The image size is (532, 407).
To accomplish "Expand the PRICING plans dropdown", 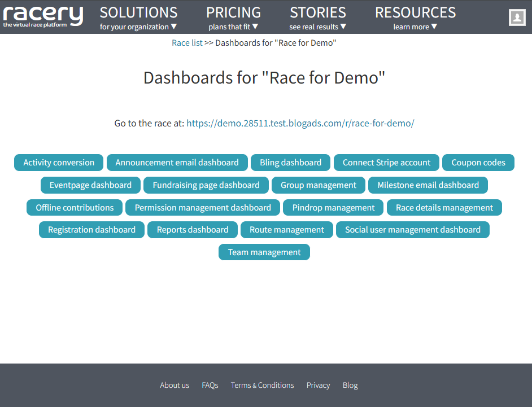I will 233,17.
